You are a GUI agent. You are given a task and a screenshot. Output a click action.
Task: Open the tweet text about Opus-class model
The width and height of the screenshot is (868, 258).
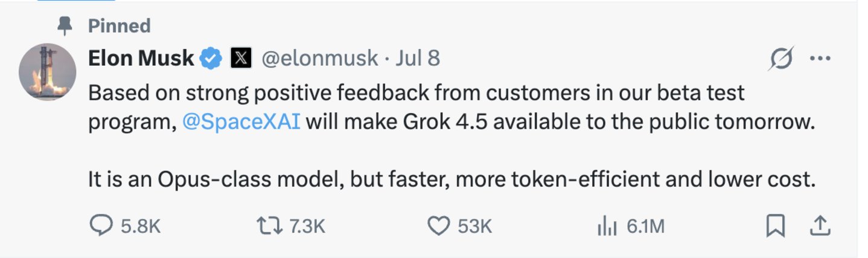coord(452,180)
